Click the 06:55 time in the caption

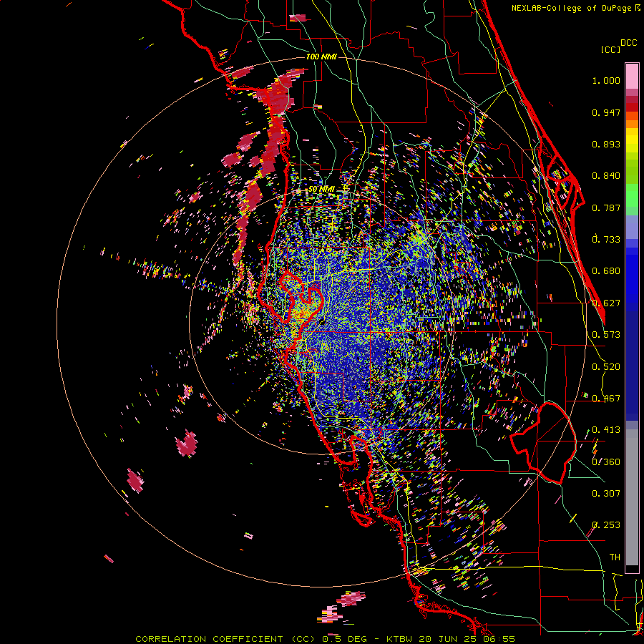pos(500,639)
